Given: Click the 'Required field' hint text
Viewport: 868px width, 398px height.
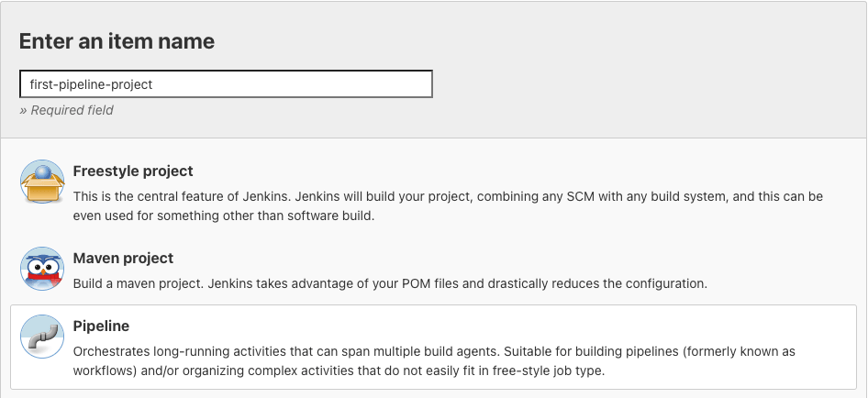Looking at the screenshot, I should (67, 110).
